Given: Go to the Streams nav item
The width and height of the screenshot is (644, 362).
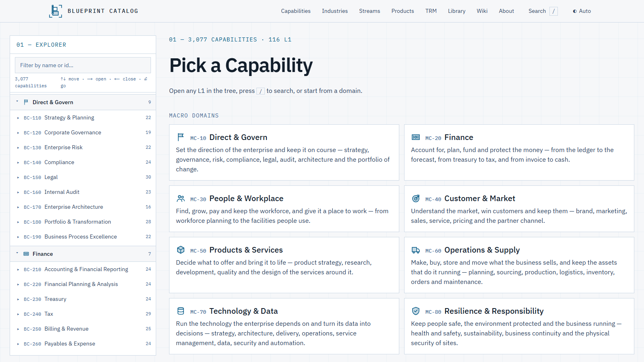Looking at the screenshot, I should (x=369, y=11).
